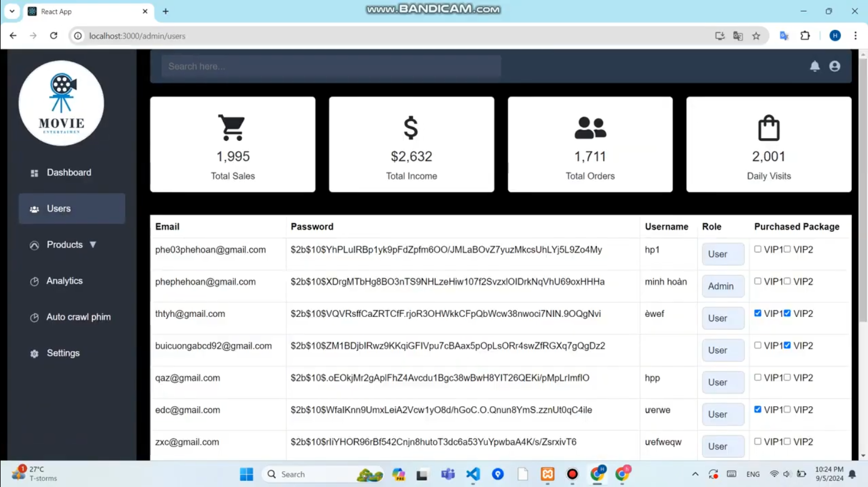Check VIP2 for zxc@gmail.com
The height and width of the screenshot is (487, 868).
coord(787,442)
